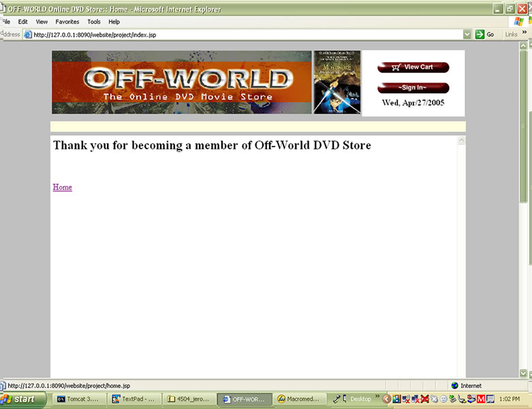Click the inner frame scroll up arrow
Viewport: 532px width, 409px height.
tap(461, 140)
